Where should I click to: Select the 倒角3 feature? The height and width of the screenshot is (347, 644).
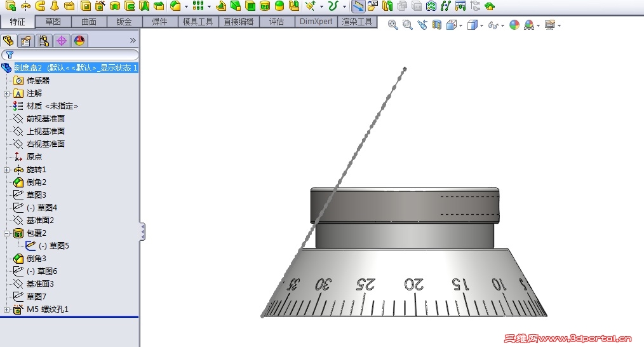tap(37, 258)
